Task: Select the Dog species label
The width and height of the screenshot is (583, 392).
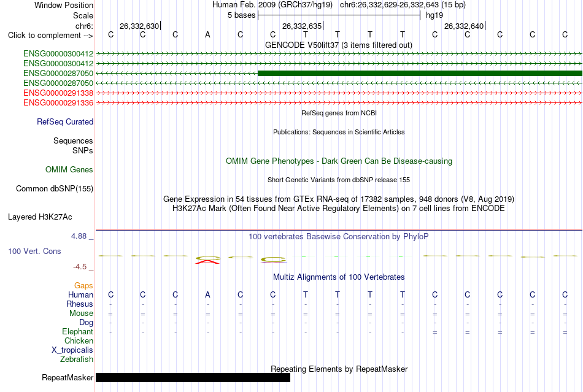Action: pos(86,323)
